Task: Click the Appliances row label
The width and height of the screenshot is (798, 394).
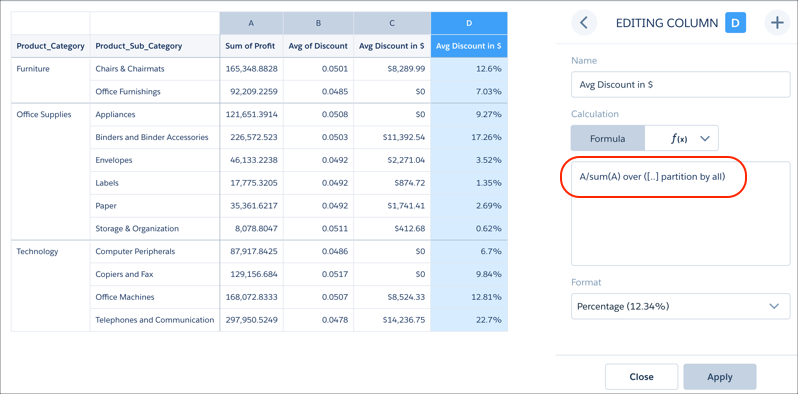Action: 116,115
